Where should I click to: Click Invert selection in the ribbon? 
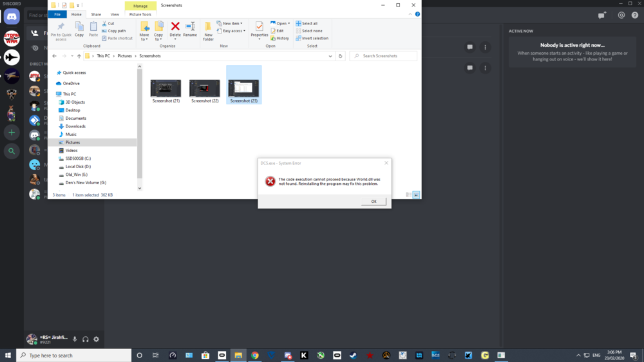312,38
